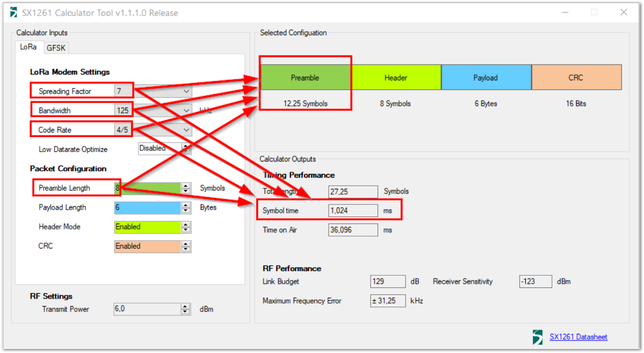Click the Preamble Length input field
This screenshot has width=644, height=353.
(x=148, y=188)
